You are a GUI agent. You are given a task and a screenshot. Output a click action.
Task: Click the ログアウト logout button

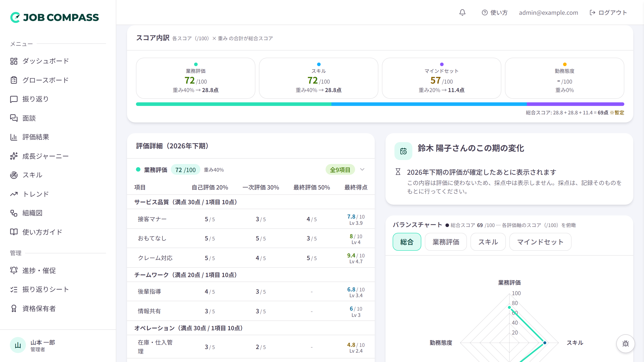608,13
